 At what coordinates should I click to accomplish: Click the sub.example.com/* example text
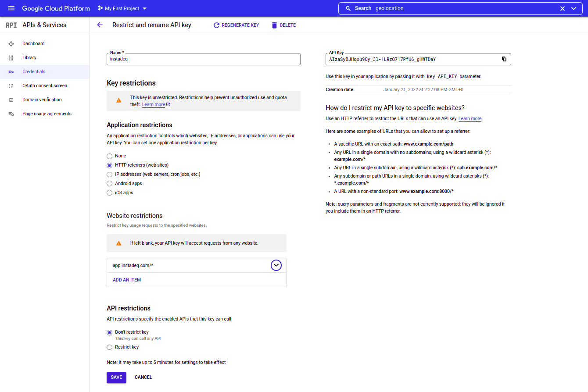pos(477,168)
